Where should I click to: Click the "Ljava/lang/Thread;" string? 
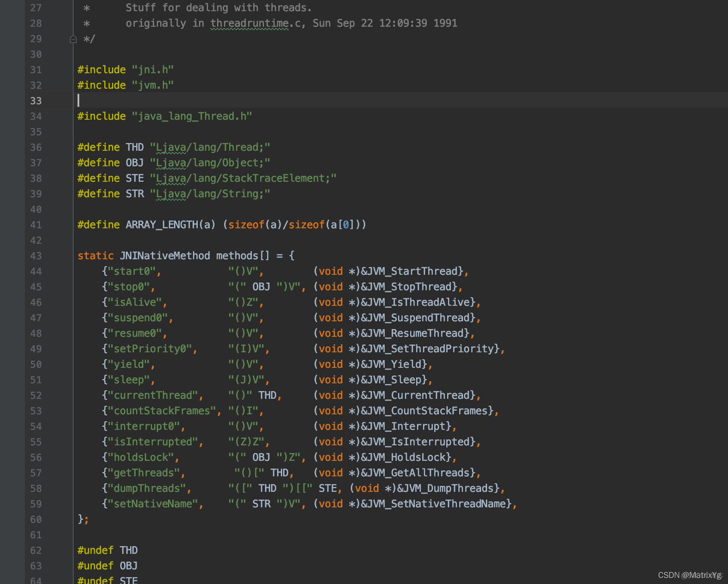click(x=210, y=147)
